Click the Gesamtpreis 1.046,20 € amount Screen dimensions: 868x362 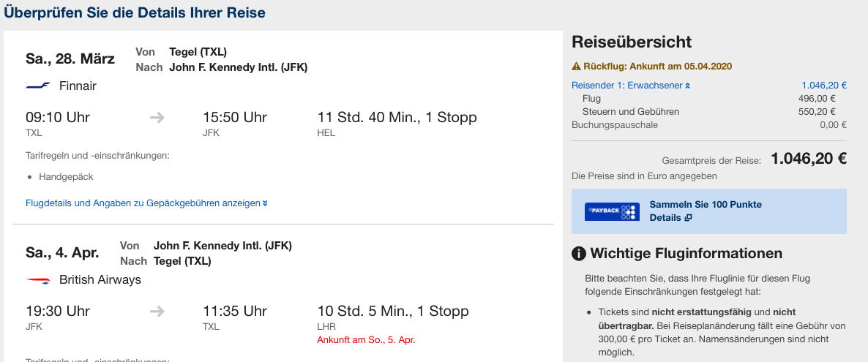tap(809, 159)
